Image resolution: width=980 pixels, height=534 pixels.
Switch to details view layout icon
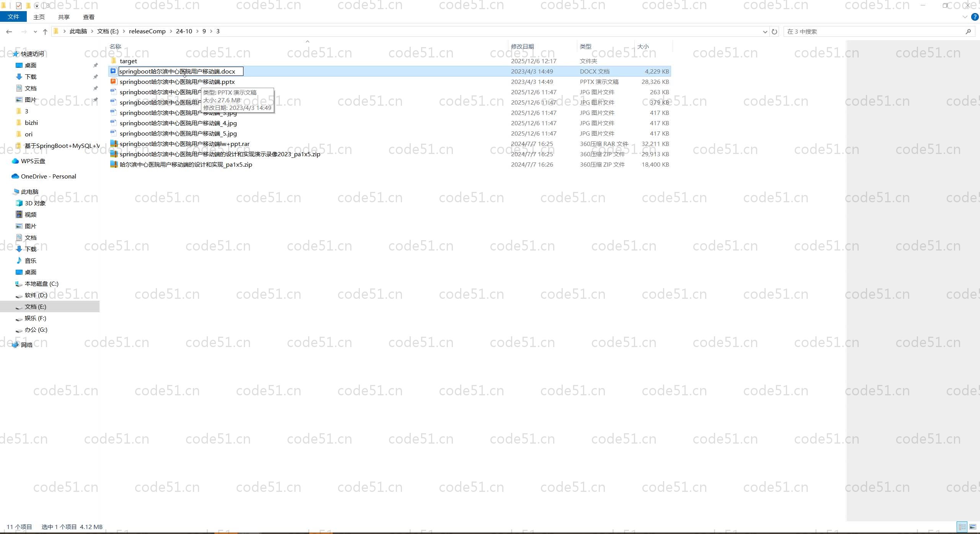(x=962, y=527)
